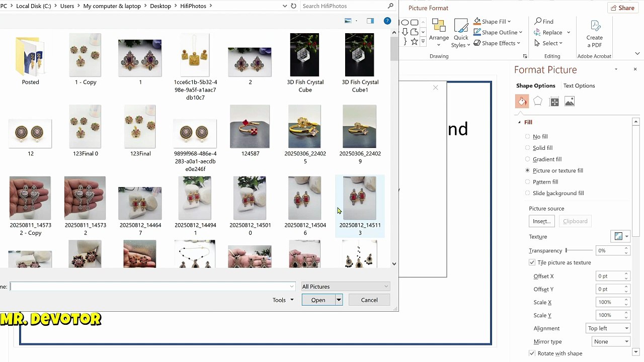
Task: Click the Find magnifier in Editing group
Action: click(x=538, y=21)
